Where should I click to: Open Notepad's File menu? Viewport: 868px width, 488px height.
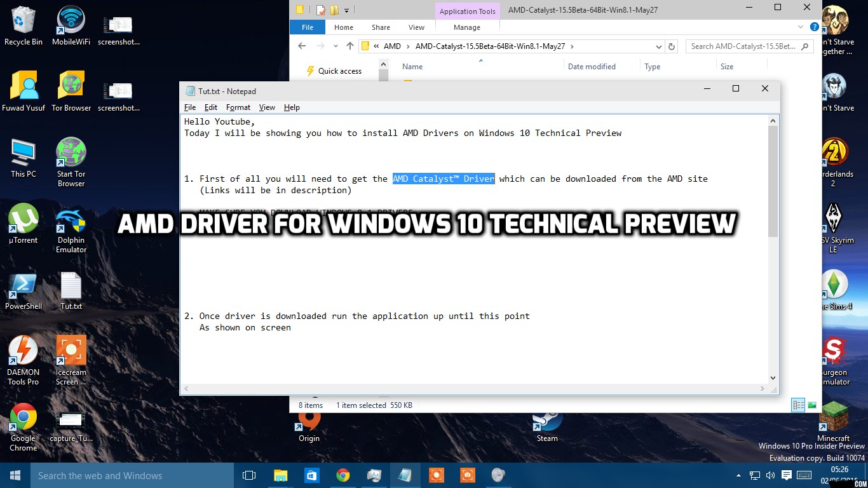coord(190,107)
